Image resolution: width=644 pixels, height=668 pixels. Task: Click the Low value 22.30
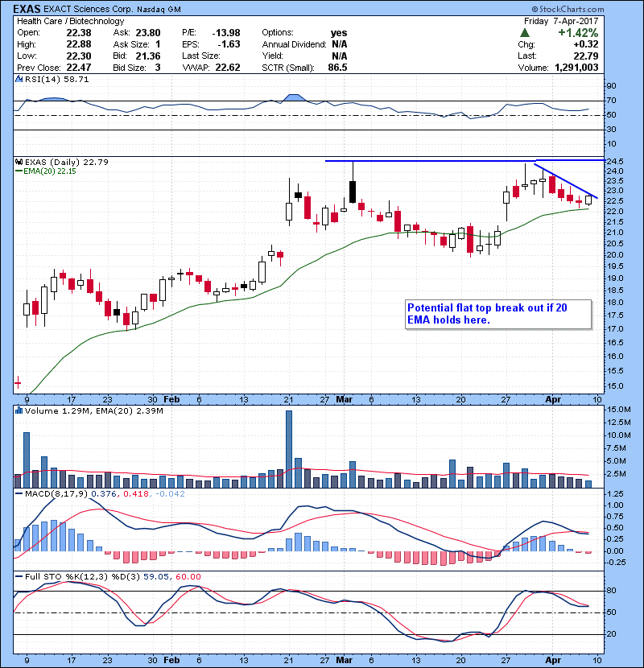pos(78,56)
